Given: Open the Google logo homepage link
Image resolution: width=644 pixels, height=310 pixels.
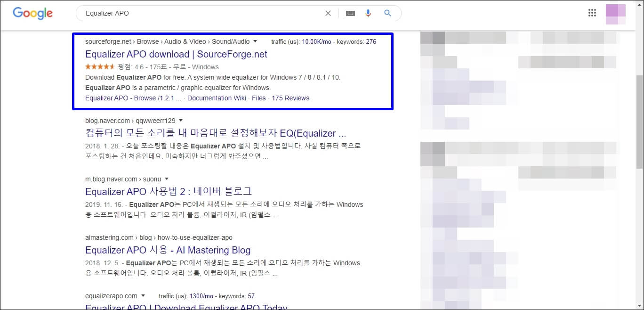Looking at the screenshot, I should tap(32, 13).
